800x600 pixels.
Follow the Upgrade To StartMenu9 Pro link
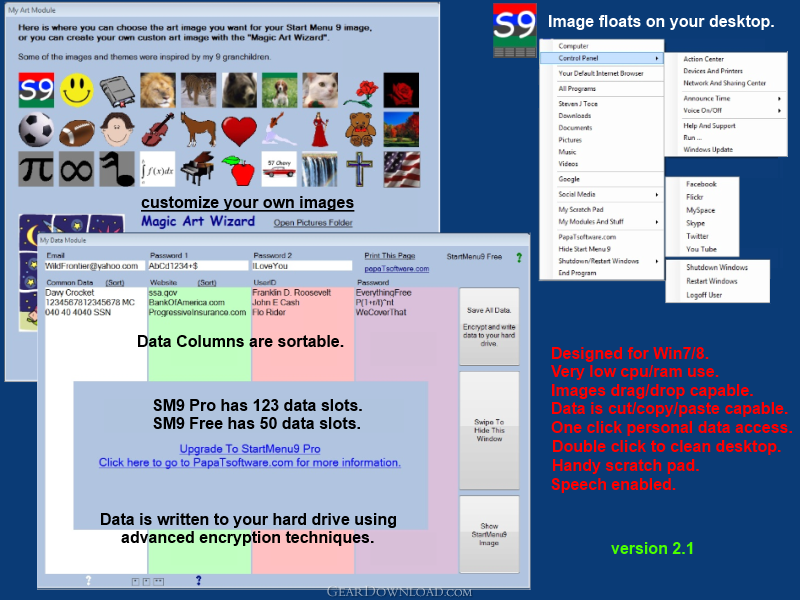pos(250,449)
